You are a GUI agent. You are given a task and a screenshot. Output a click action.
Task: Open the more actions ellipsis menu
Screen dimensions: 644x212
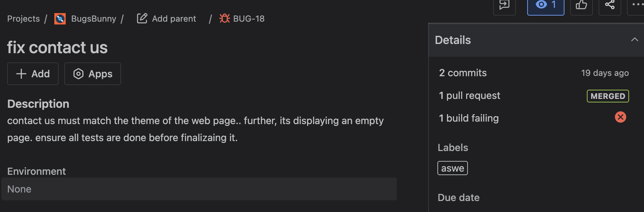pyautogui.click(x=637, y=5)
